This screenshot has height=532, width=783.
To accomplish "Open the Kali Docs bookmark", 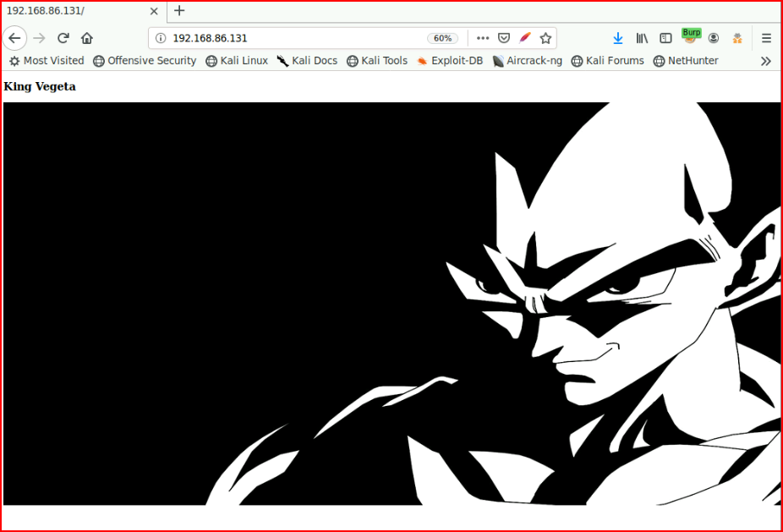I will [x=308, y=61].
